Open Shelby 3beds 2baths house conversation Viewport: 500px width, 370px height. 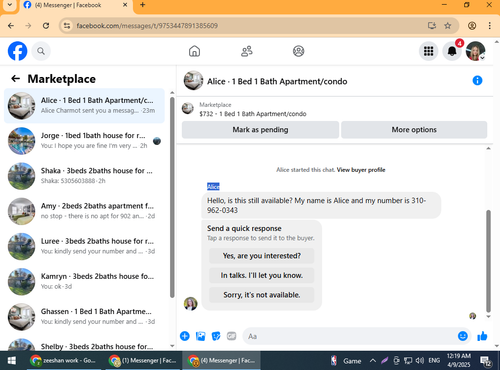[x=84, y=344]
